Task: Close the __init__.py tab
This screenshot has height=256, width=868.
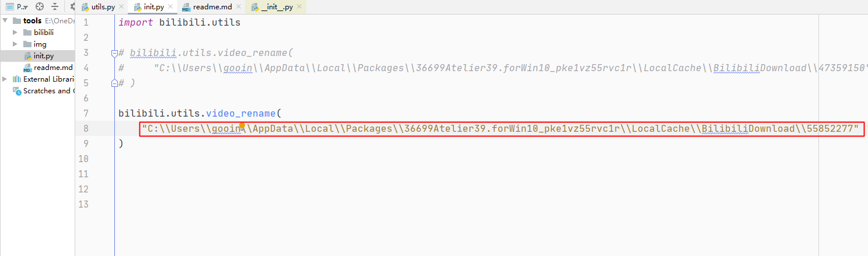Action: click(299, 7)
